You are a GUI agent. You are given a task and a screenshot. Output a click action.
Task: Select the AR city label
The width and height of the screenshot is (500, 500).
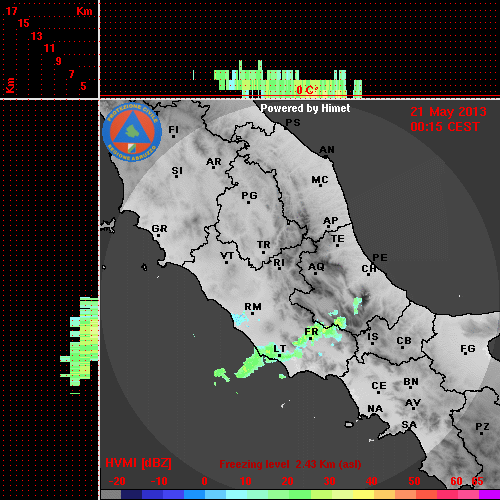[x=214, y=162]
